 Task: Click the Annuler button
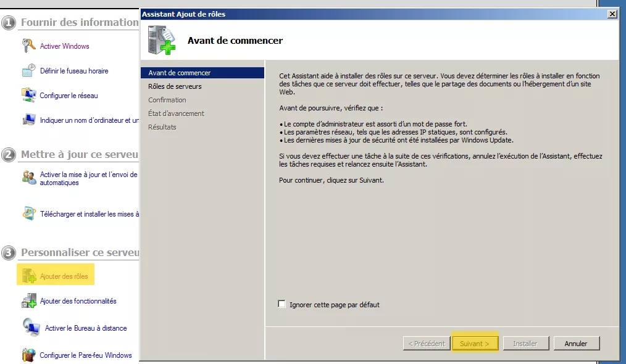click(x=576, y=343)
